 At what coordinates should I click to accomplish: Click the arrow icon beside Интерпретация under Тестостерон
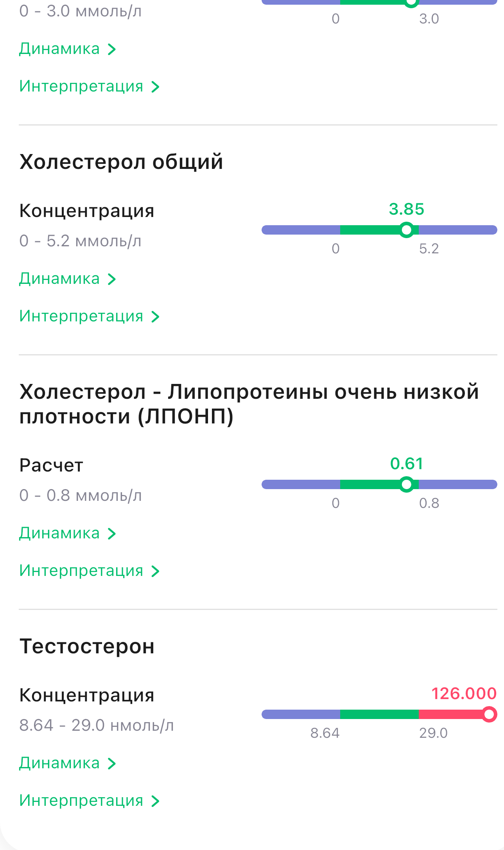click(155, 801)
